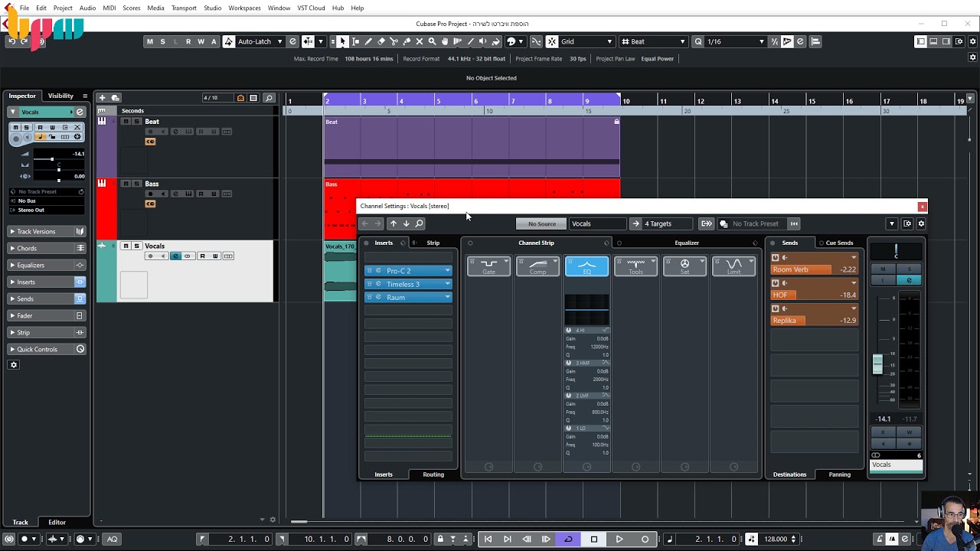The image size is (980, 551).
Task: Open Raum insert slot dropdown arrow
Action: tap(448, 297)
